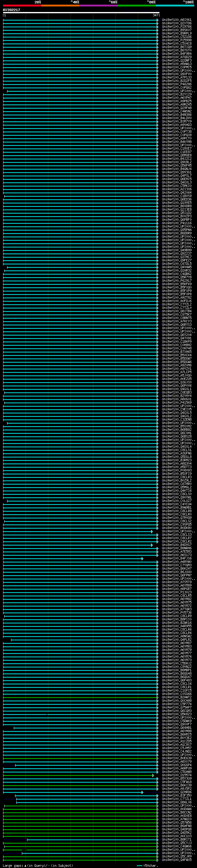This screenshot has height=868, width=197.
Task: Select the UniRef100_P41116 label
Action: click(176, 223)
